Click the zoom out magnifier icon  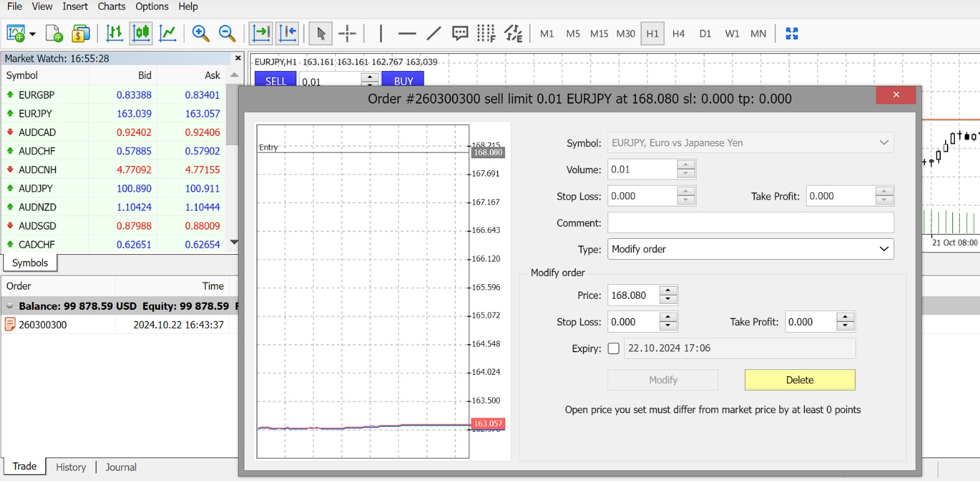point(227,33)
